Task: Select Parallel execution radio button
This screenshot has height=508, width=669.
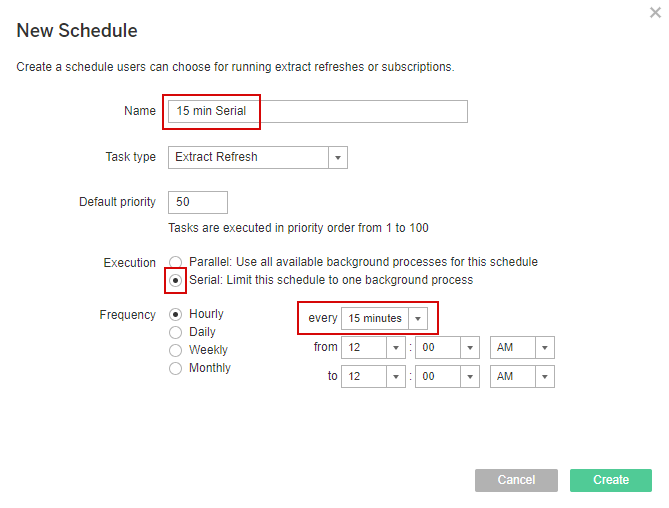Action: click(175, 262)
